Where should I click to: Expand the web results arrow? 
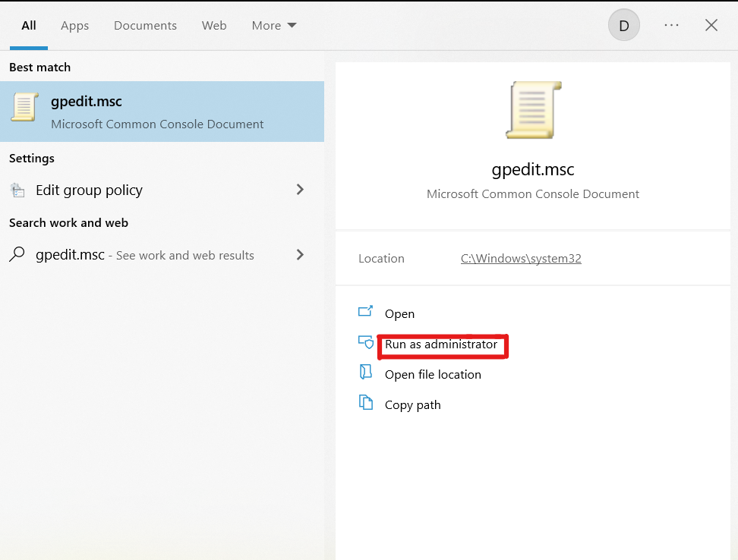tap(300, 255)
